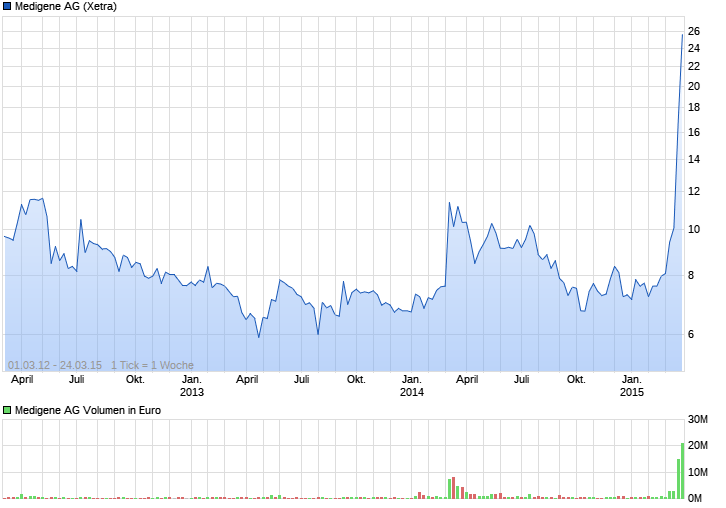Click the price axis label 26
The width and height of the screenshot is (726, 508).
point(694,31)
